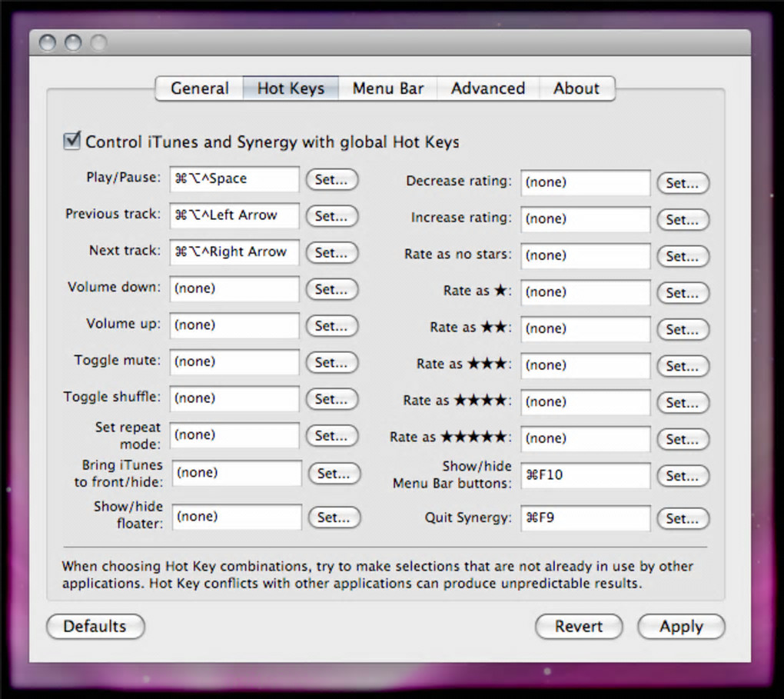This screenshot has height=699, width=784.
Task: Click the Next track hot key field
Action: point(234,252)
